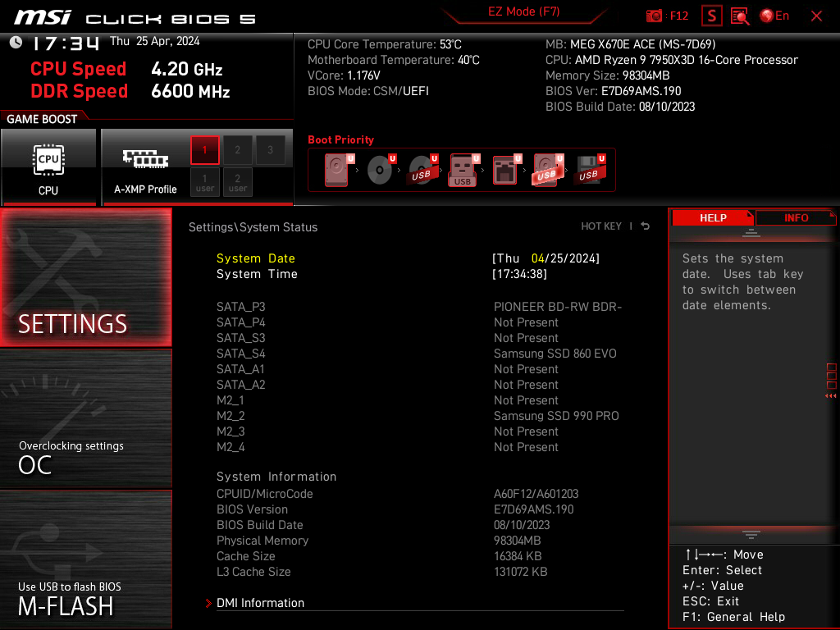Toggle the CPU Game Boost button
The image size is (840, 630).
pos(48,167)
